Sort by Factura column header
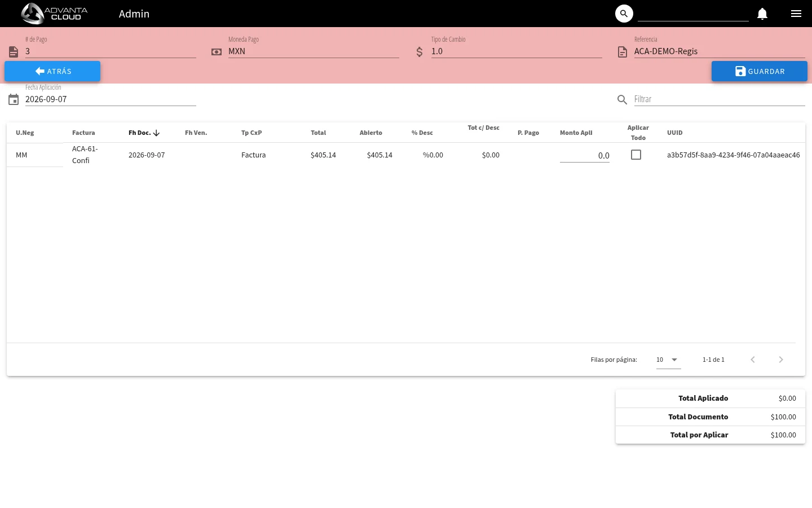 click(x=83, y=133)
